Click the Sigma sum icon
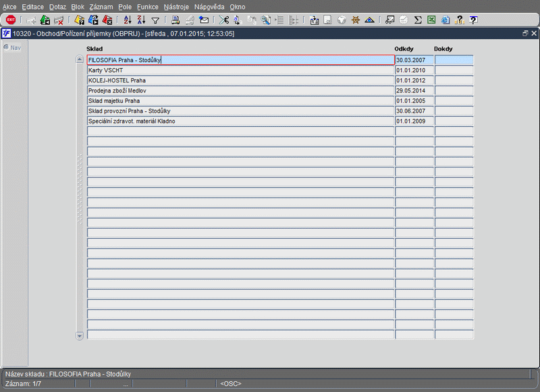 pyautogui.click(x=418, y=20)
